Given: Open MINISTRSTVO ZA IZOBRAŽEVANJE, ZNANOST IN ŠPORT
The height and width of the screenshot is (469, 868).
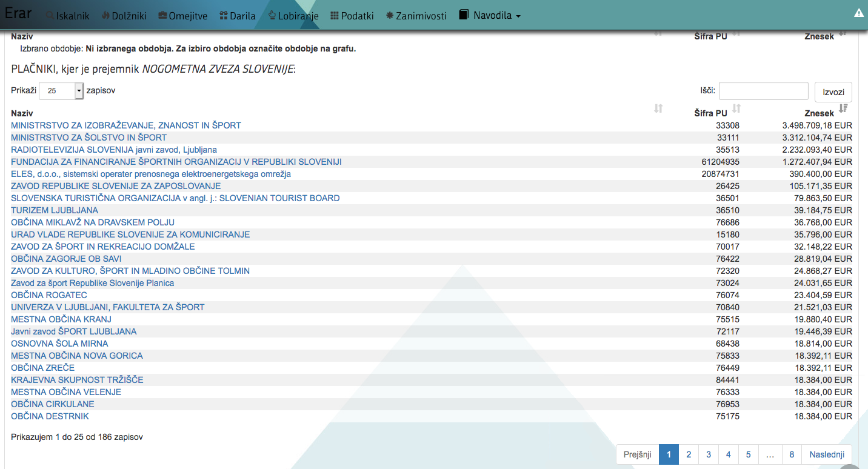Looking at the screenshot, I should 126,125.
